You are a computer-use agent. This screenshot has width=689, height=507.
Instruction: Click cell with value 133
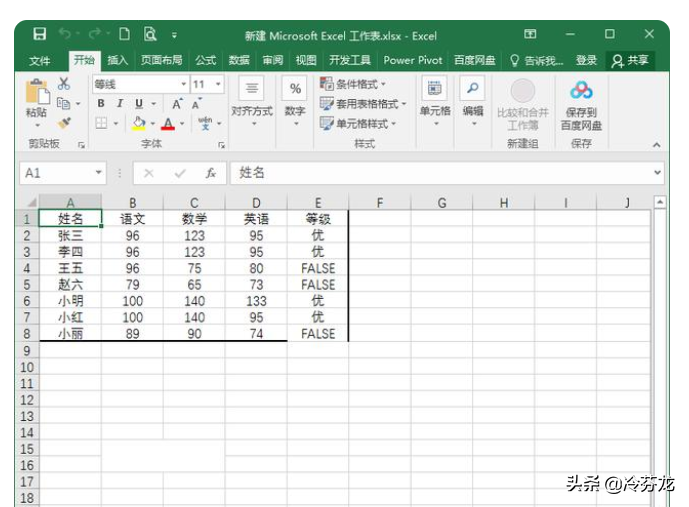coord(256,301)
